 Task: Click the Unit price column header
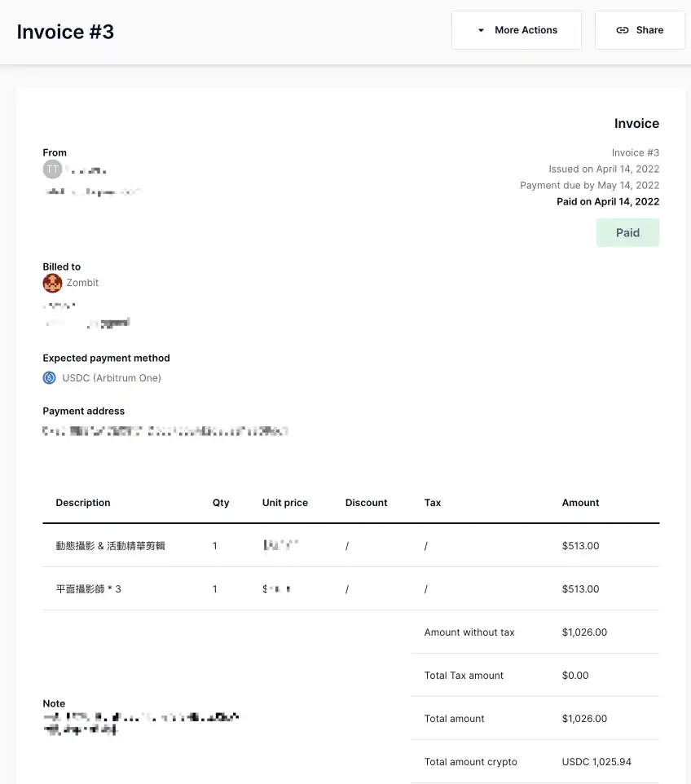click(285, 503)
